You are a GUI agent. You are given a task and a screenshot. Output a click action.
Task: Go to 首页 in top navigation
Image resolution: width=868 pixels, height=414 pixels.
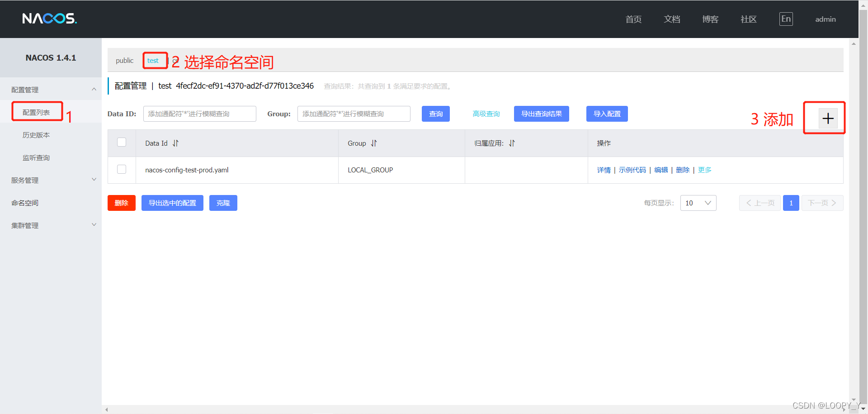click(x=633, y=19)
